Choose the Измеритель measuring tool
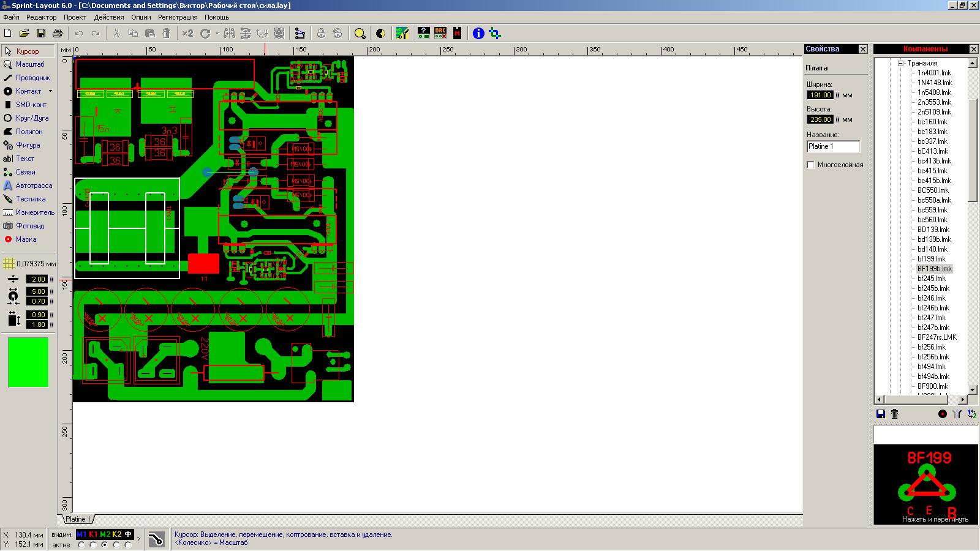Viewport: 980px width, 551px height. [x=35, y=212]
